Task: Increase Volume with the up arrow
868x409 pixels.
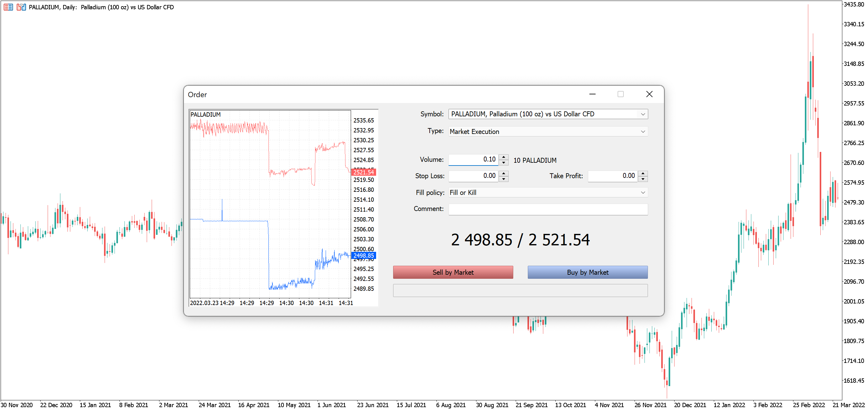Action: 503,157
